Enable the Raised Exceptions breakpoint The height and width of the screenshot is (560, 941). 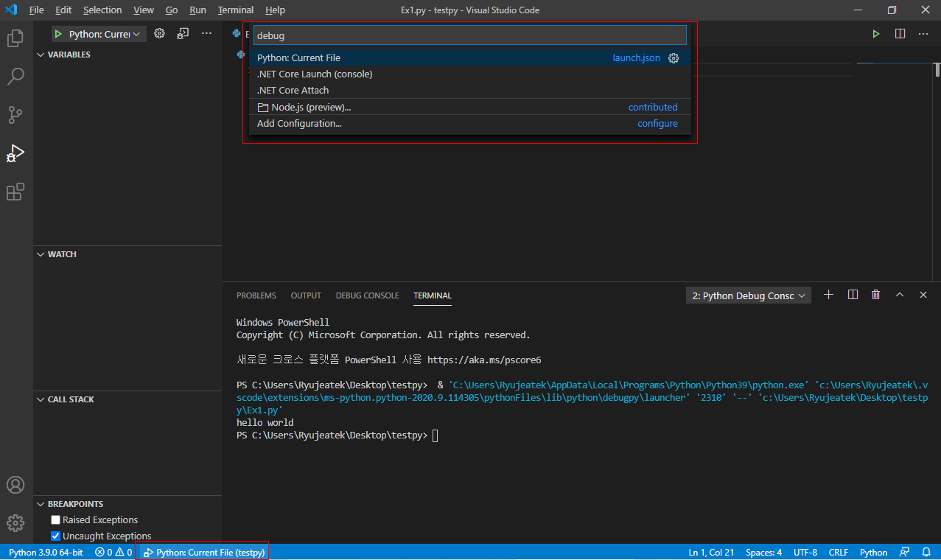[x=56, y=520]
